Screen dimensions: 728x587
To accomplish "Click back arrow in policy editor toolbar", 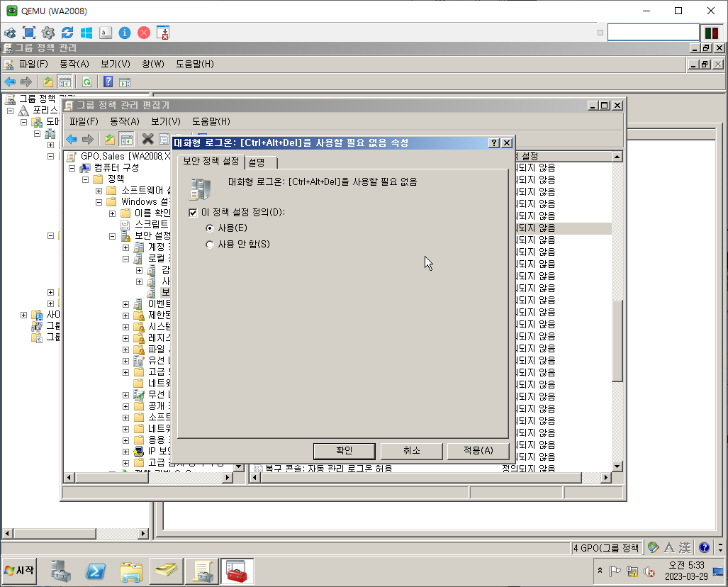I will [72, 139].
